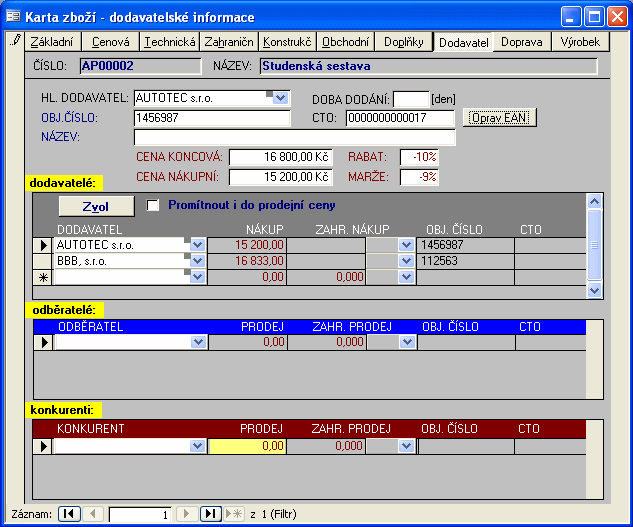Image resolution: width=633 pixels, height=527 pixels.
Task: Switch to Technická tab
Action: pyautogui.click(x=170, y=42)
